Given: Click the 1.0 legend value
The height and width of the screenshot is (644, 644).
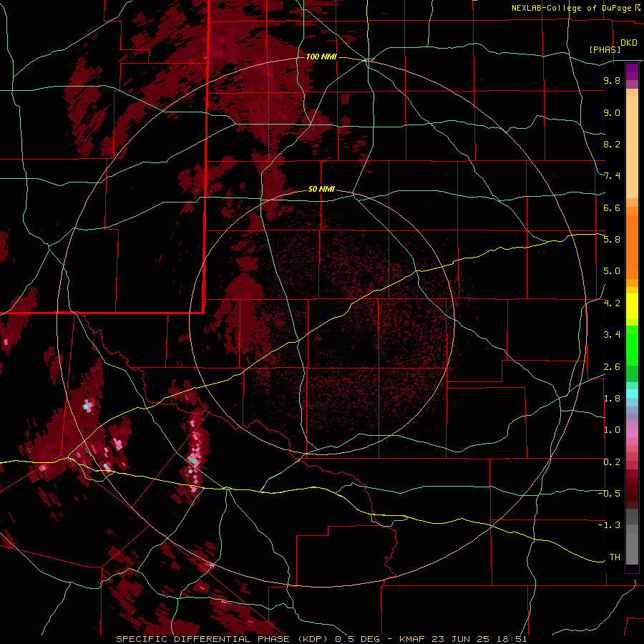Looking at the screenshot, I should 612,430.
